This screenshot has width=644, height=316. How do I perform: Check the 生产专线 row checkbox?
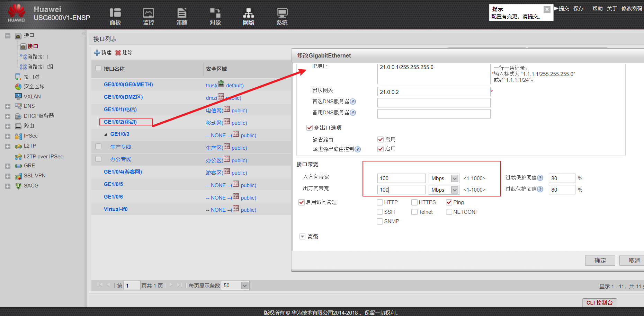click(x=98, y=146)
